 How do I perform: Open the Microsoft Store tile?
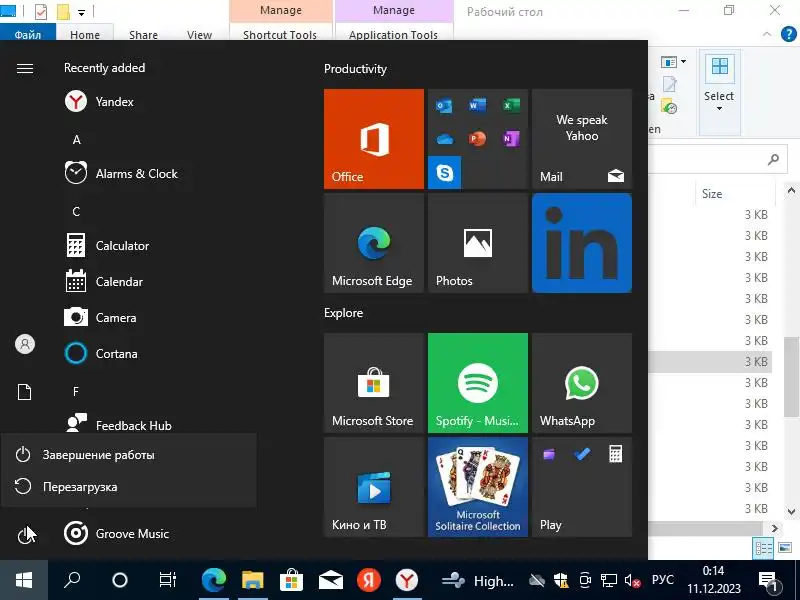[373, 383]
